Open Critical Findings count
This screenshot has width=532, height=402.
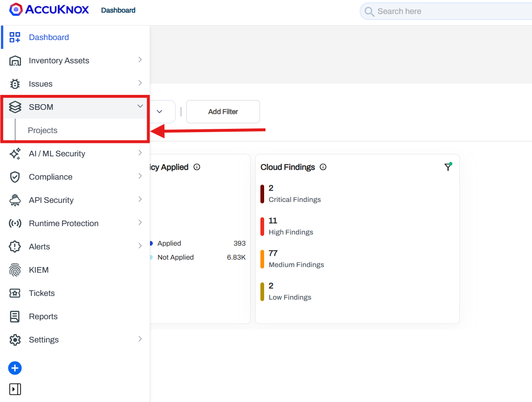[x=271, y=188]
